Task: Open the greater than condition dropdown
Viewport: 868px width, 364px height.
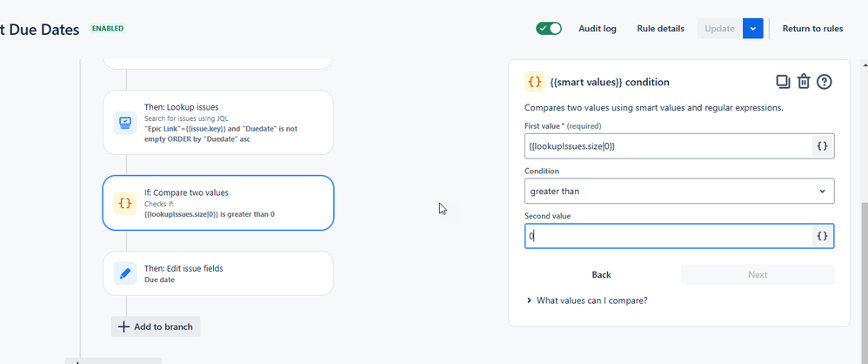Action: (x=679, y=191)
